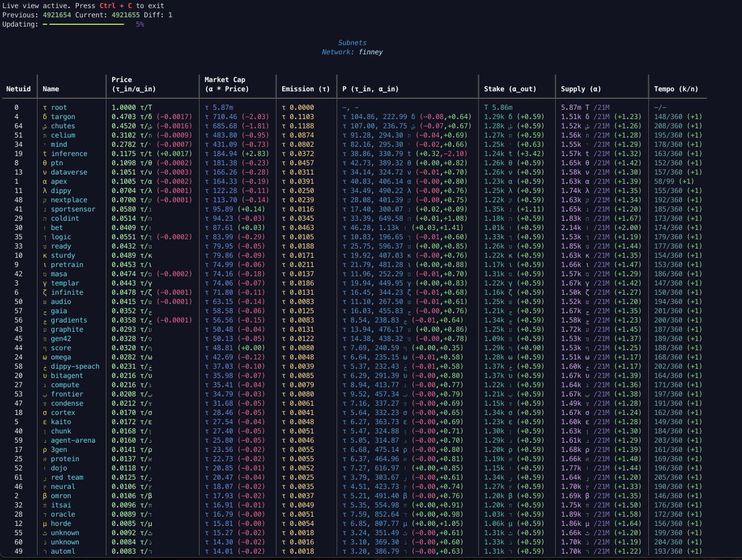Click the 'logic' subnet name
The width and height of the screenshot is (742, 560).
(x=61, y=237)
